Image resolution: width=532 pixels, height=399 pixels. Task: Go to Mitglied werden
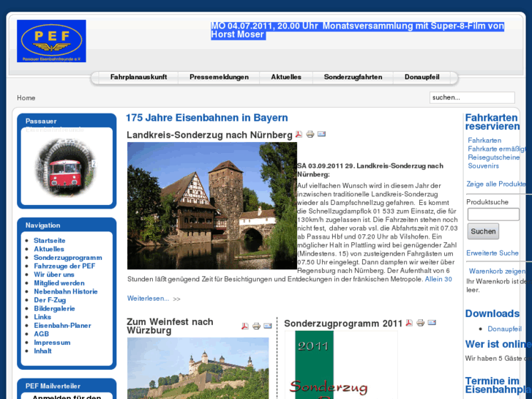tap(59, 283)
